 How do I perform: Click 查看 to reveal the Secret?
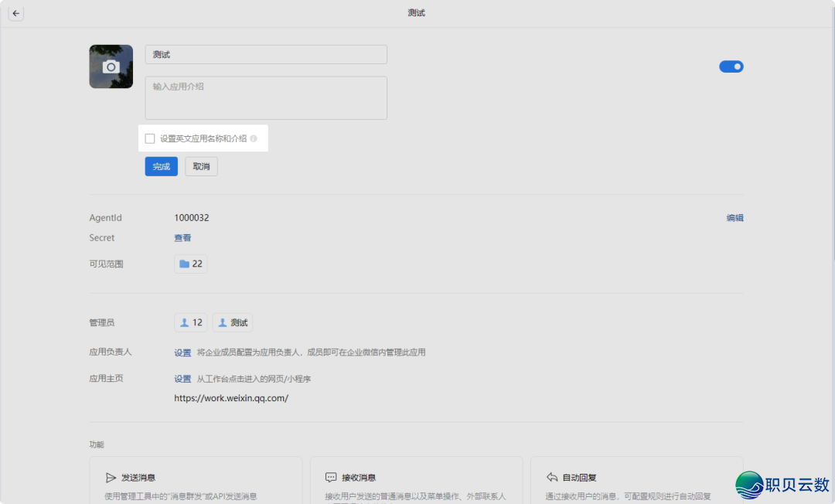182,237
